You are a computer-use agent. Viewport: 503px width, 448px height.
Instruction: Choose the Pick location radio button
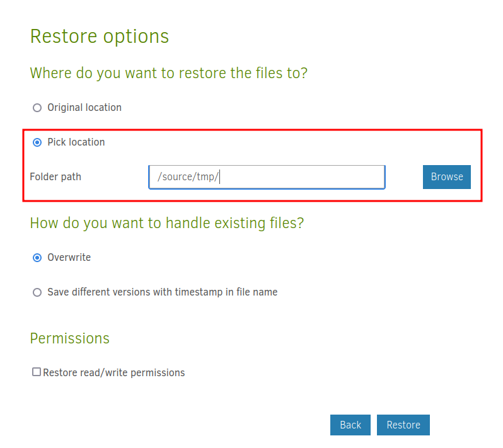37,142
